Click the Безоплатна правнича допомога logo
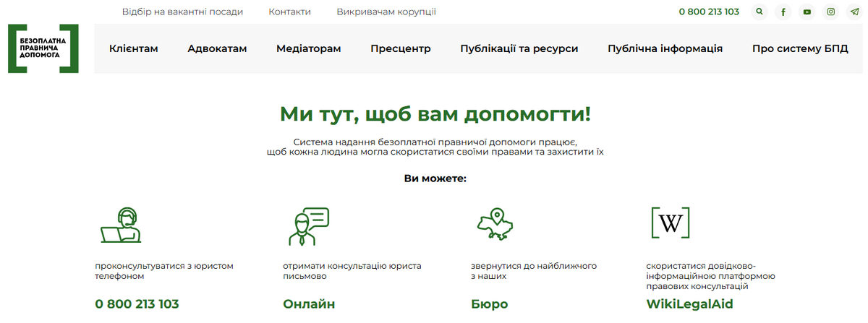The width and height of the screenshot is (868, 323). 43,48
